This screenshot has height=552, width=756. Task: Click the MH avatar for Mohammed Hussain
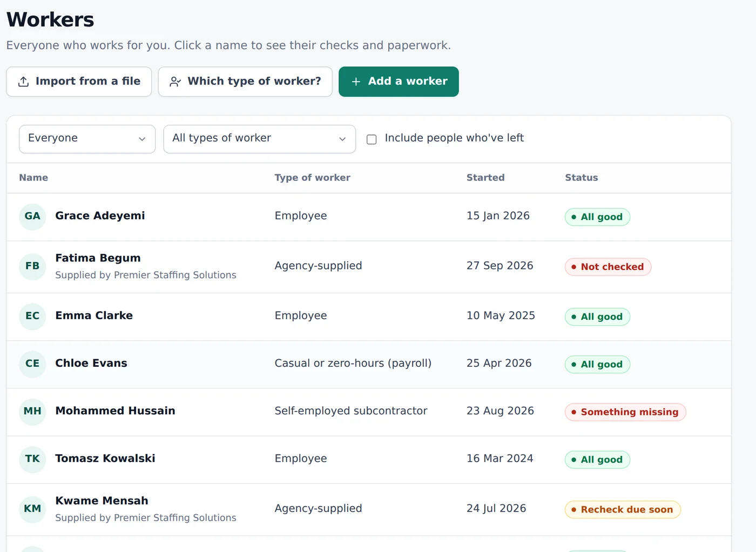(32, 412)
